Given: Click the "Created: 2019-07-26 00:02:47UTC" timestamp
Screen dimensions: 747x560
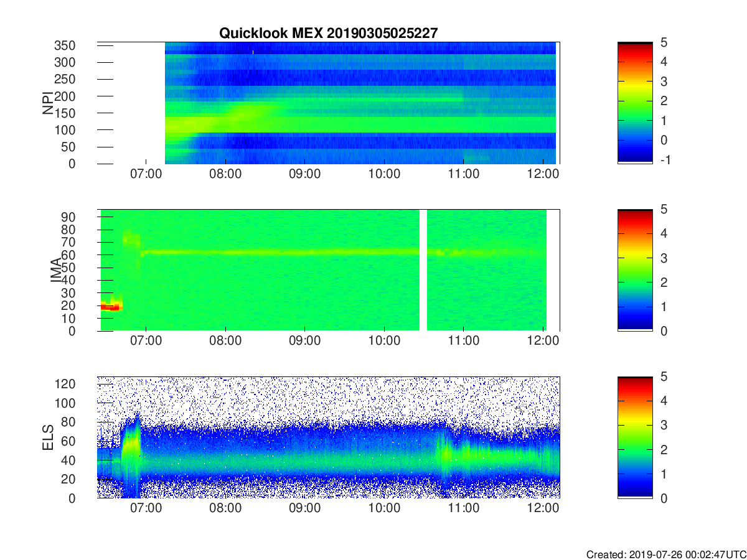Looking at the screenshot, I should (x=665, y=554).
